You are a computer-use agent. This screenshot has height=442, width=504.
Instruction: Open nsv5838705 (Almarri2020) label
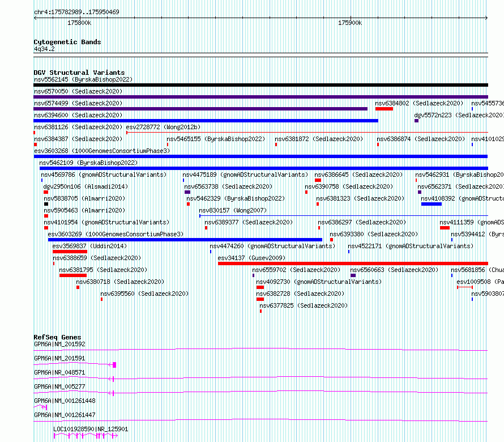[x=84, y=198]
